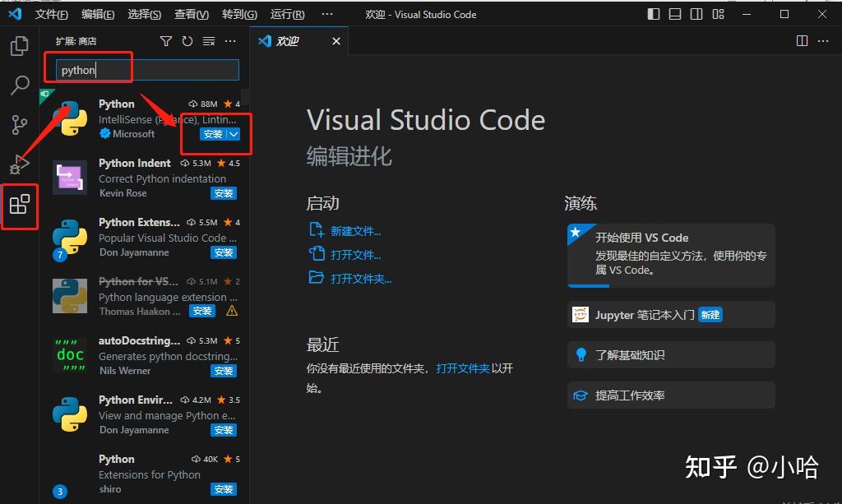This screenshot has height=504, width=842.
Task: Click 打开文件... link
Action: coord(355,255)
